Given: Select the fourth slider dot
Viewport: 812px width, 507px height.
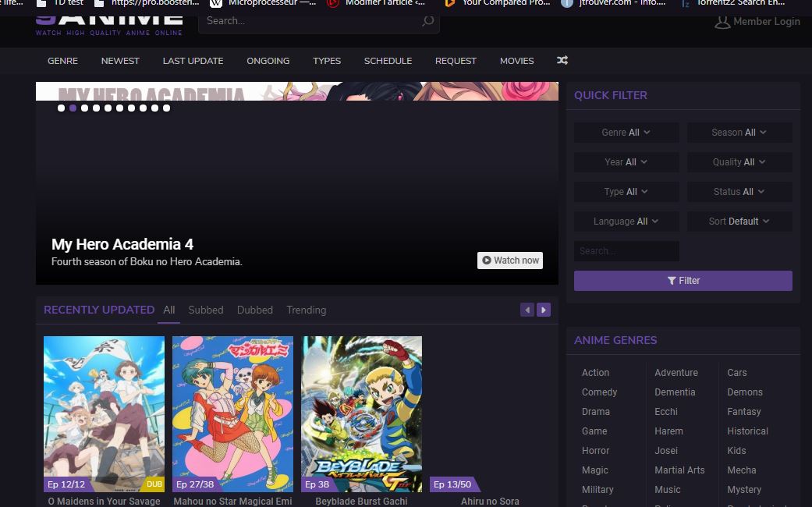Looking at the screenshot, I should point(96,108).
